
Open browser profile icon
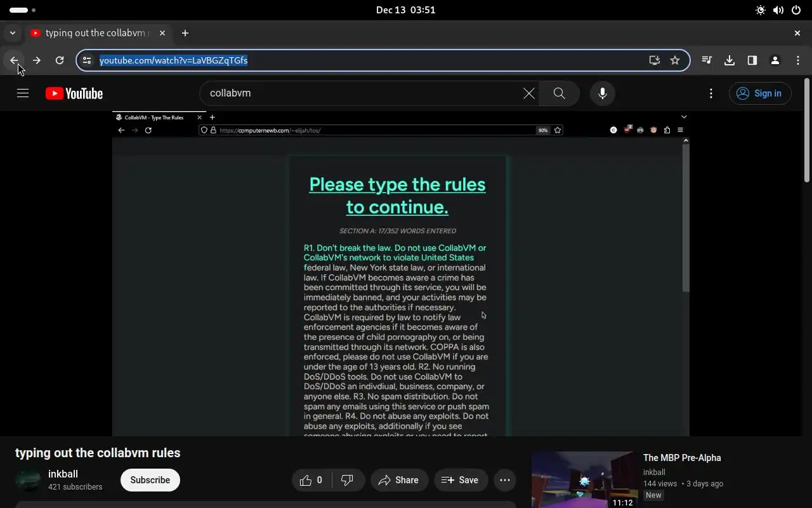(775, 60)
